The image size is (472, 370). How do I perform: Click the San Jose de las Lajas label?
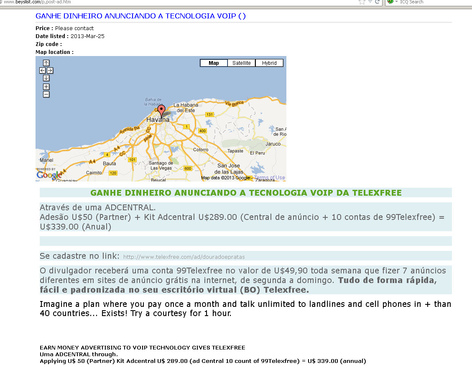click(x=228, y=169)
